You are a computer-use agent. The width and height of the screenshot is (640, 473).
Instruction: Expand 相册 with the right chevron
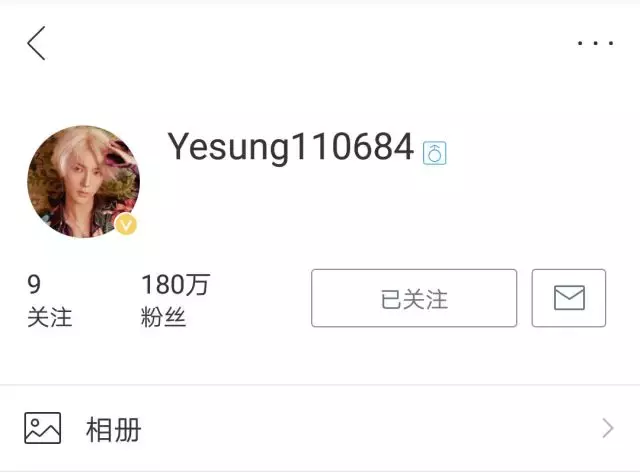(608, 429)
